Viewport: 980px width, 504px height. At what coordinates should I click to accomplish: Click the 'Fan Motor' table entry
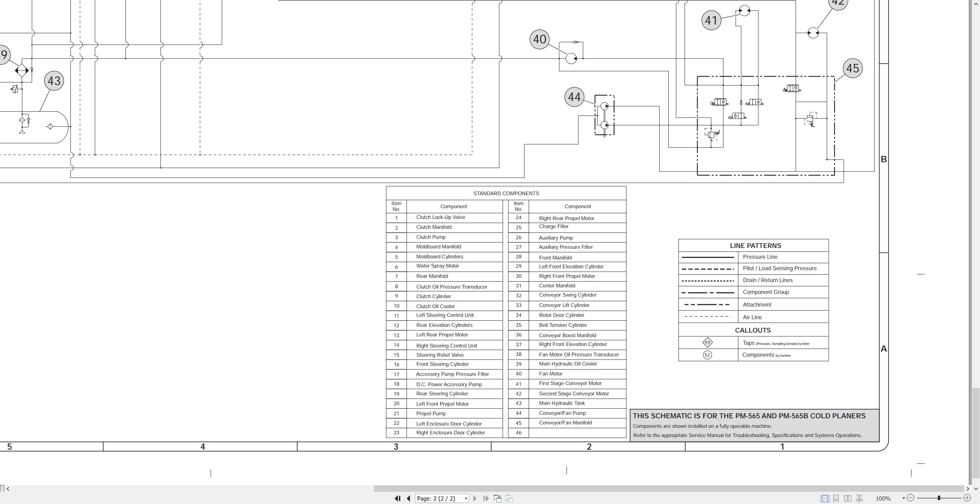[550, 374]
